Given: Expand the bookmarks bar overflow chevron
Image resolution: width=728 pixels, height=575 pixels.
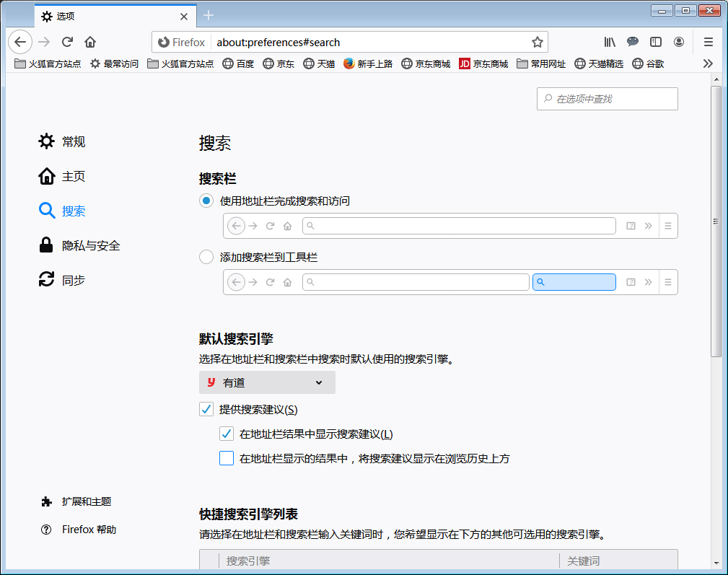Looking at the screenshot, I should 708,63.
